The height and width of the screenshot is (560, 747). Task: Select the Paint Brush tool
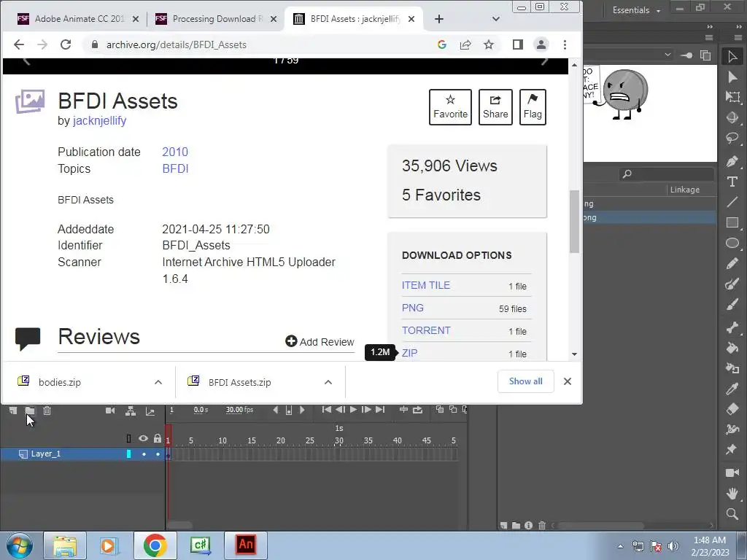732,284
